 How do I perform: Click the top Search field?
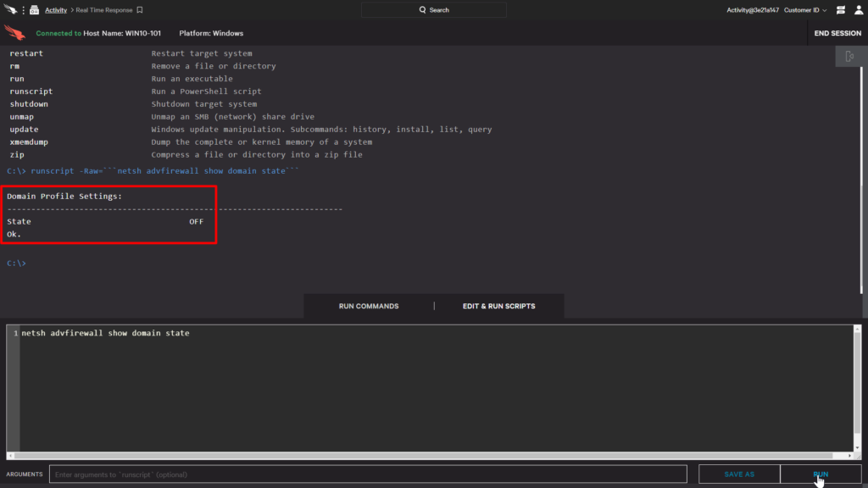(433, 10)
